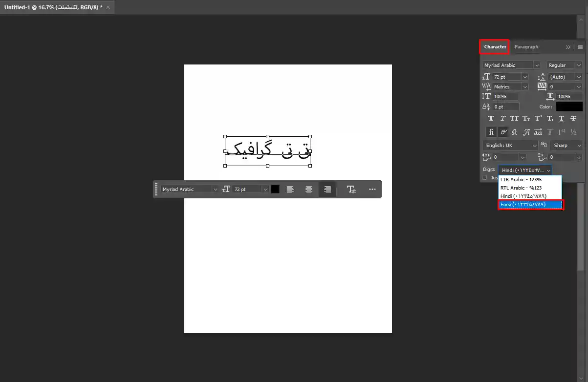Toggle Ordinals (1st) icon

562,132
